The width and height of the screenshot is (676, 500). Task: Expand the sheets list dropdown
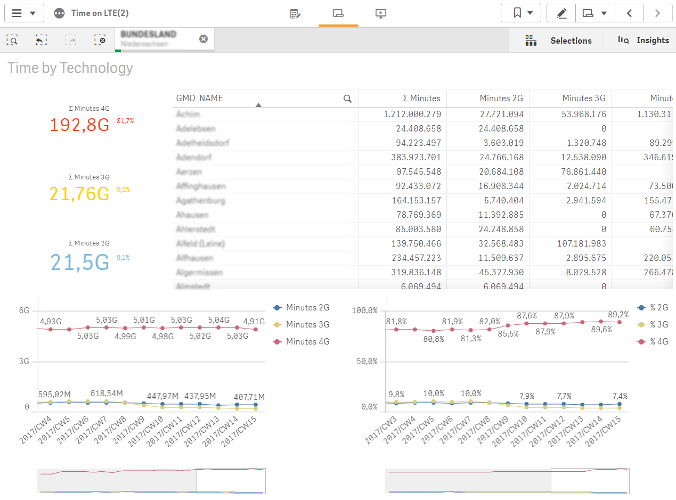pyautogui.click(x=593, y=13)
